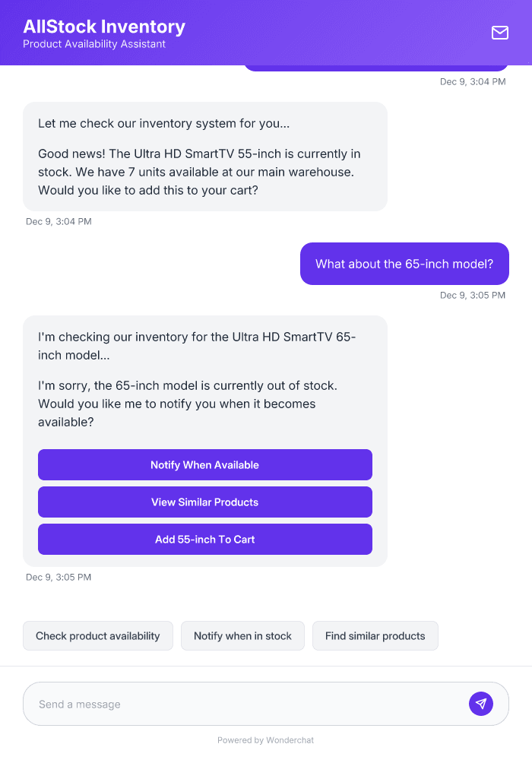Click the Dec 9, 3:05 PM timestamp
The height and width of the screenshot is (760, 532).
point(59,577)
